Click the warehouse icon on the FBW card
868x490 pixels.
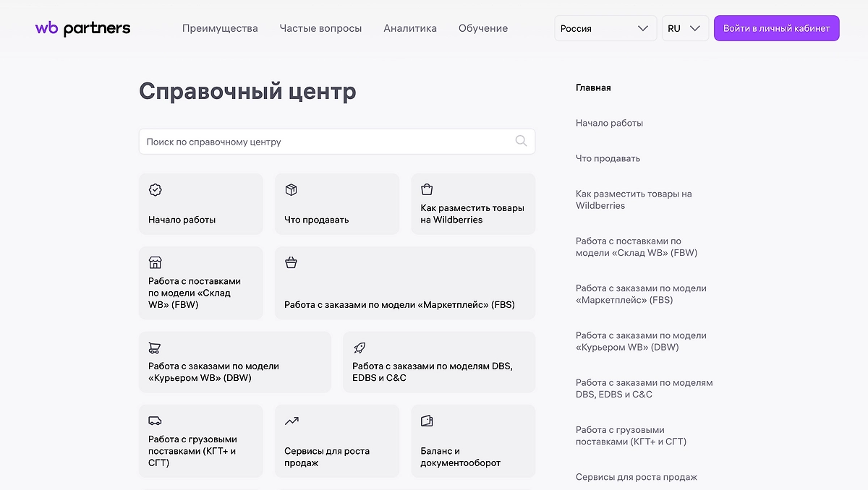(x=155, y=262)
